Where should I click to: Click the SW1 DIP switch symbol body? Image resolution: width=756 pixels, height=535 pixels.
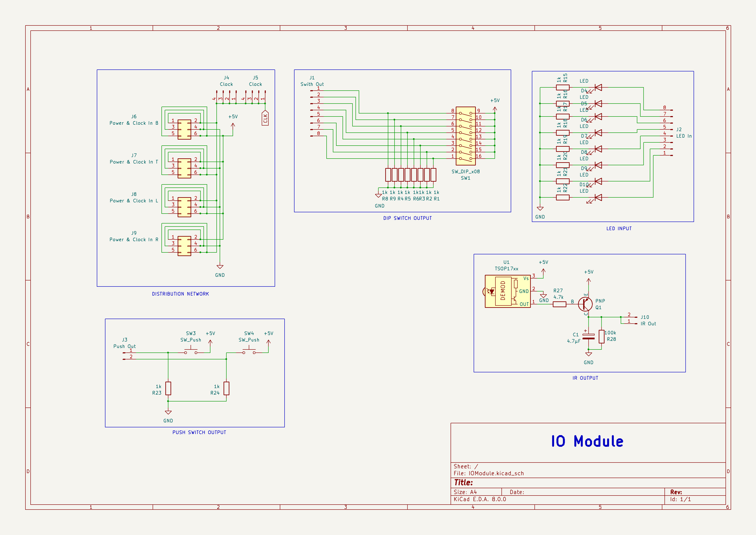tap(466, 136)
